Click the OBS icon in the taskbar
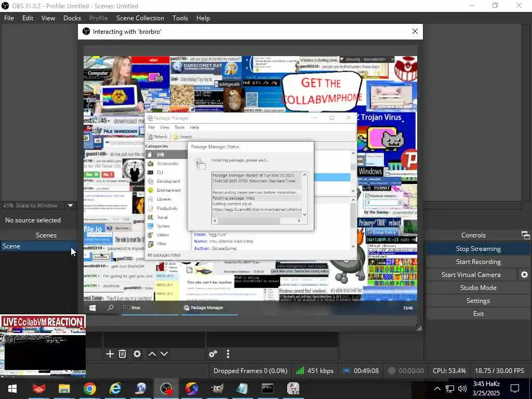Viewport: 532px width, 399px height. pos(166,389)
